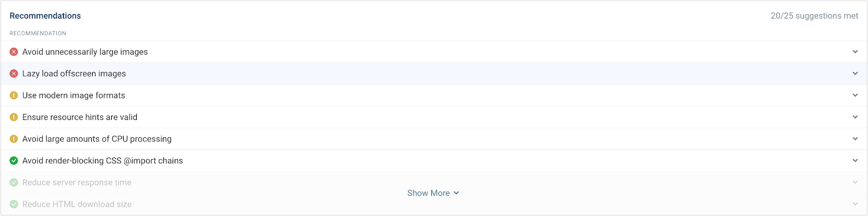Select the Use modern image formats row text
Screen dimensions: 868x216
click(x=74, y=96)
